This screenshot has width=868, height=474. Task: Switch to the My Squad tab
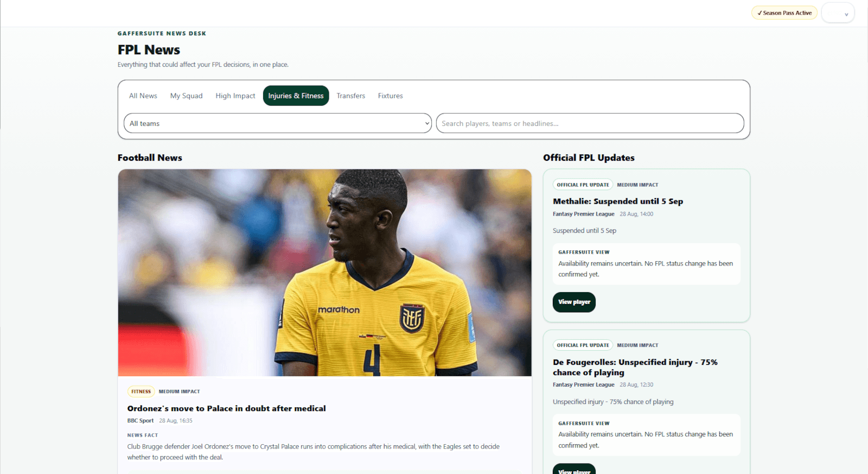[x=186, y=96]
